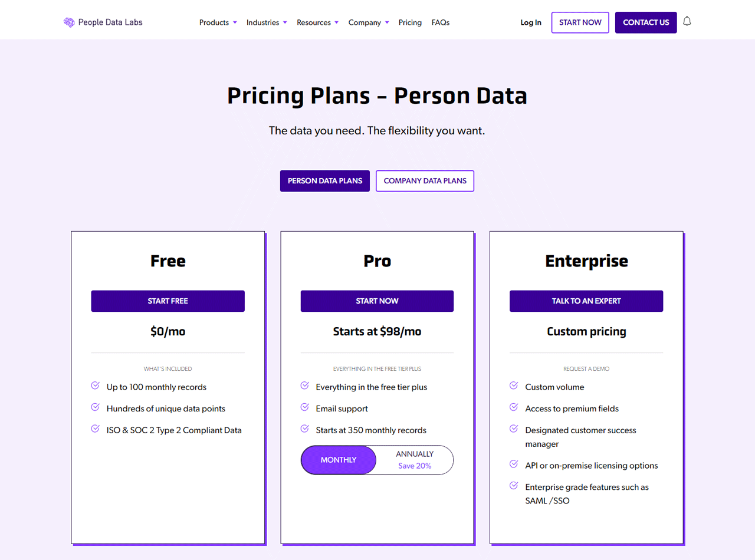Click the checkmark next to 'Starts at 350 monthly records'
The width and height of the screenshot is (755, 560).
click(304, 429)
